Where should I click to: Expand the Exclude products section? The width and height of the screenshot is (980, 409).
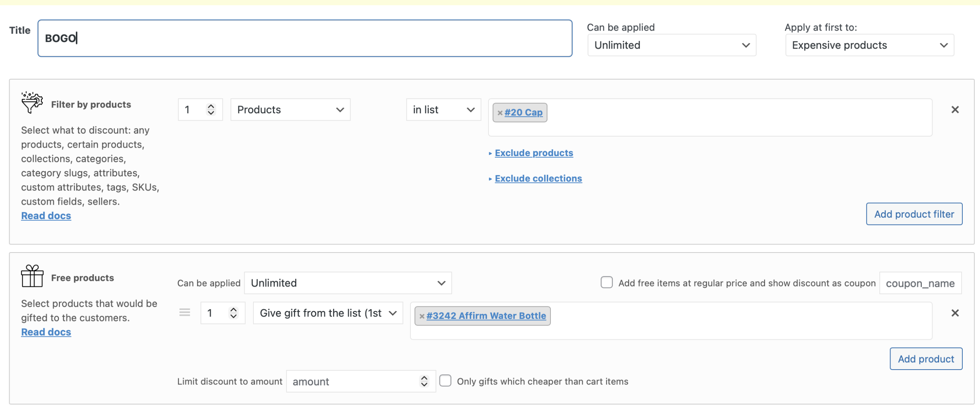point(533,153)
